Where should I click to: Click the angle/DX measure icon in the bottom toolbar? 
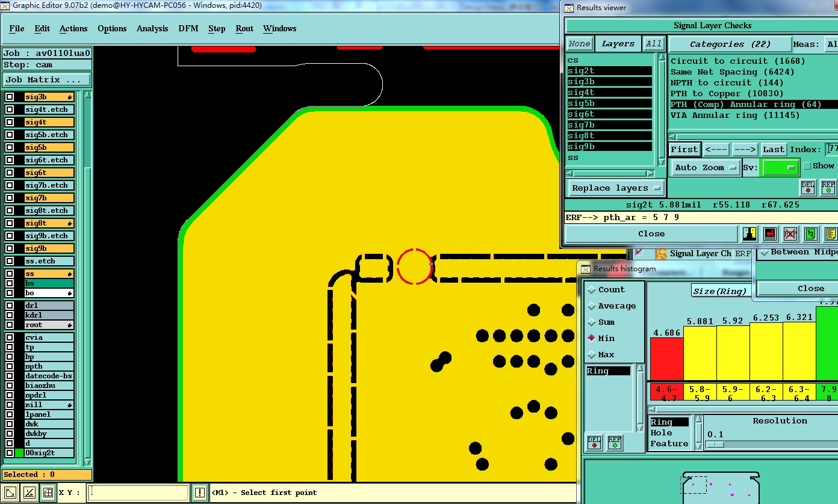point(29,493)
